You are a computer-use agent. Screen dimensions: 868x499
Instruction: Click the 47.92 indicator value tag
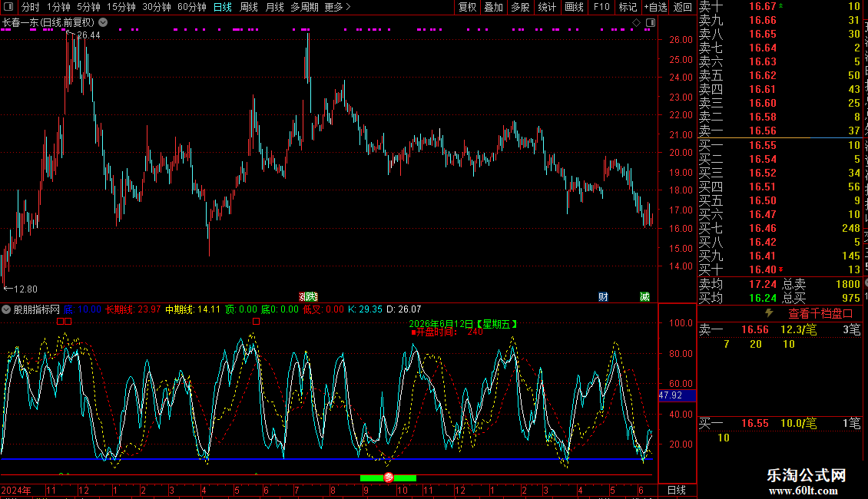677,395
